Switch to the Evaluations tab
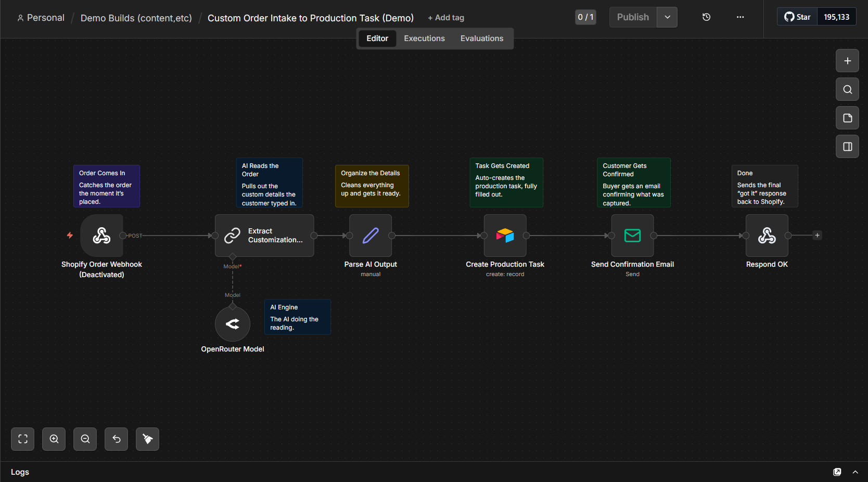This screenshot has height=482, width=868. tap(482, 38)
